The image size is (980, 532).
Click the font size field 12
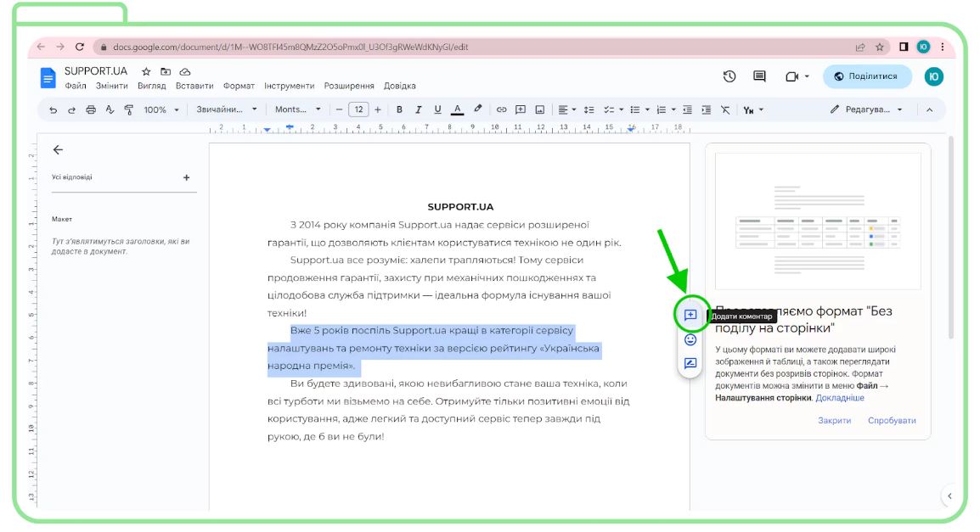[358, 110]
